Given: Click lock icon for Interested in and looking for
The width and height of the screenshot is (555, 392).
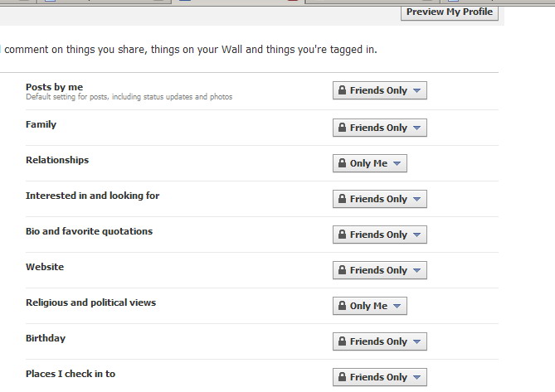Looking at the screenshot, I should tap(341, 199).
